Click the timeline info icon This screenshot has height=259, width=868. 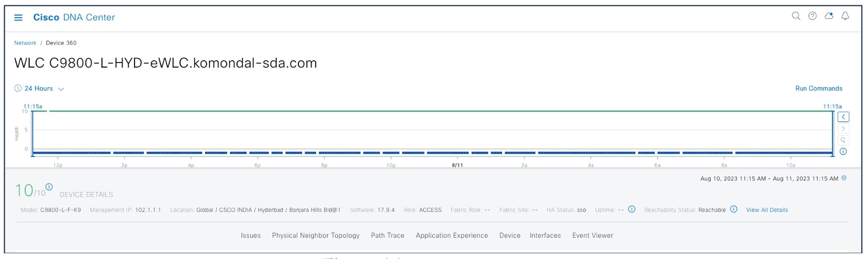pyautogui.click(x=843, y=152)
